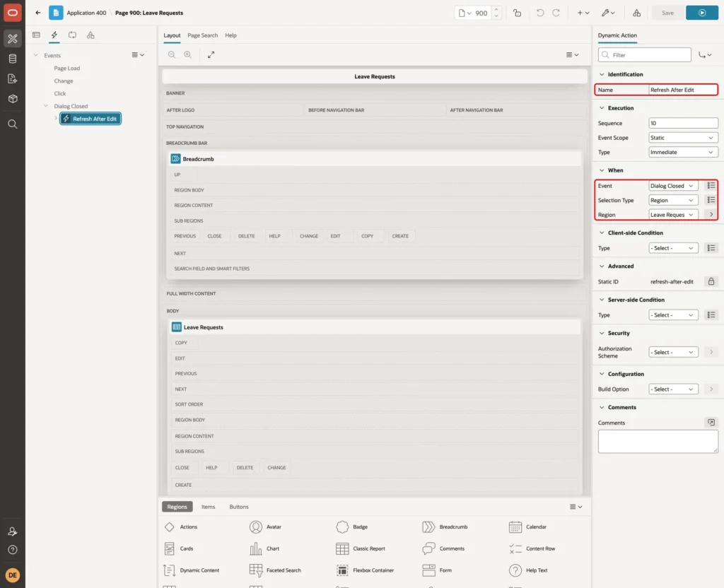This screenshot has height=588, width=724.
Task: Open the Event Dialog Closed dropdown
Action: coord(673,186)
